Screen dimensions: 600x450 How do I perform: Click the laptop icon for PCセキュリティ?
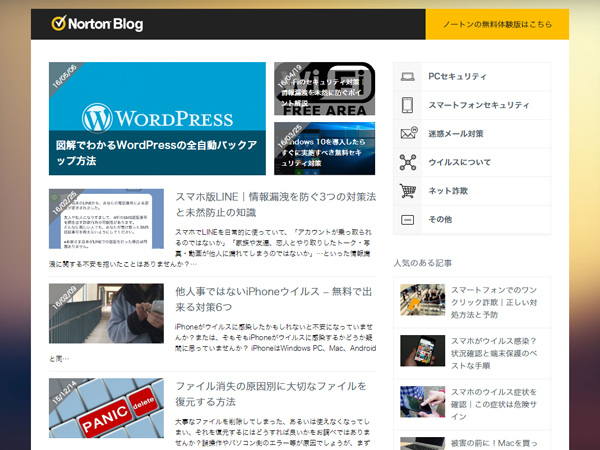(408, 77)
